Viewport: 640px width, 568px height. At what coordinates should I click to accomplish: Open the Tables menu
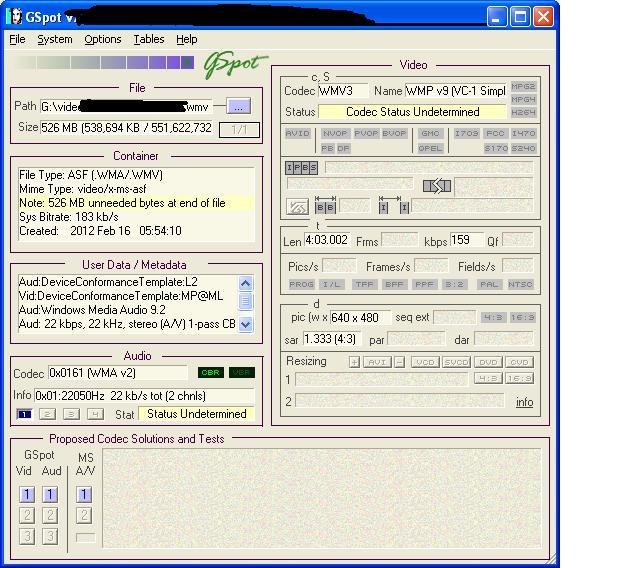149,39
